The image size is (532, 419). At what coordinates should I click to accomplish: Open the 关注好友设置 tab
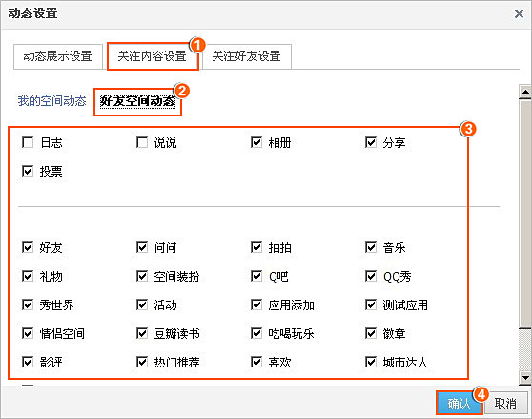(247, 56)
